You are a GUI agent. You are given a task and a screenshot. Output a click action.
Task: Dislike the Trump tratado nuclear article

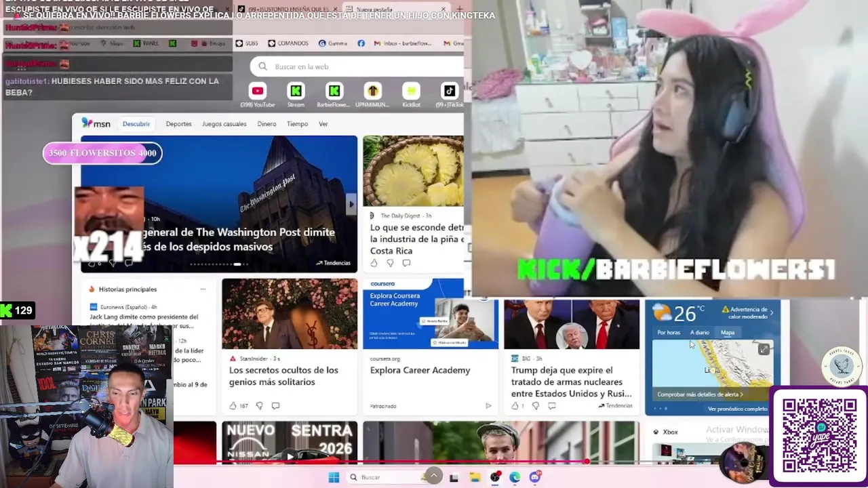point(536,406)
